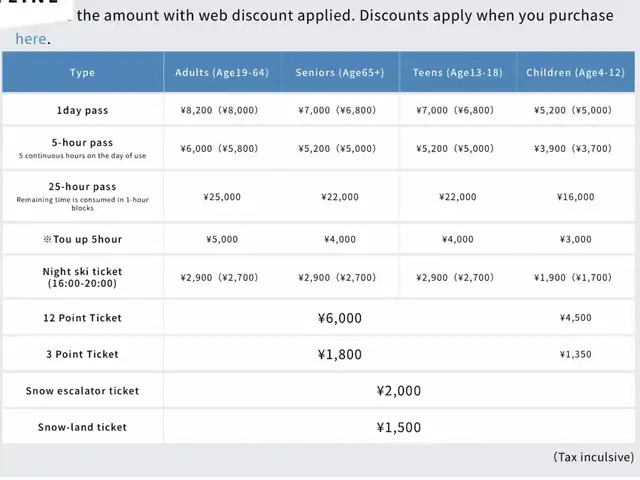Select the "25-hour pass" row label
The image size is (640, 480).
pos(83,187)
